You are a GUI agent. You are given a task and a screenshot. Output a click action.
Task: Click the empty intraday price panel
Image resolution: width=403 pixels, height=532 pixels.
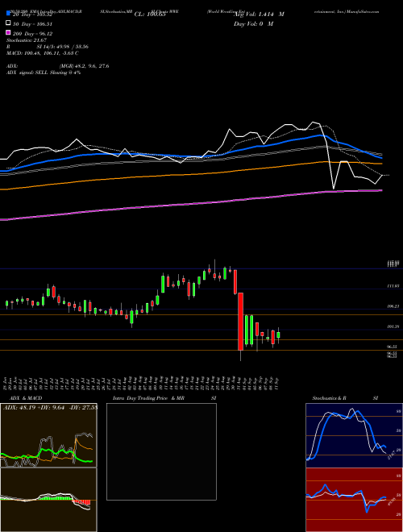pos(161,451)
